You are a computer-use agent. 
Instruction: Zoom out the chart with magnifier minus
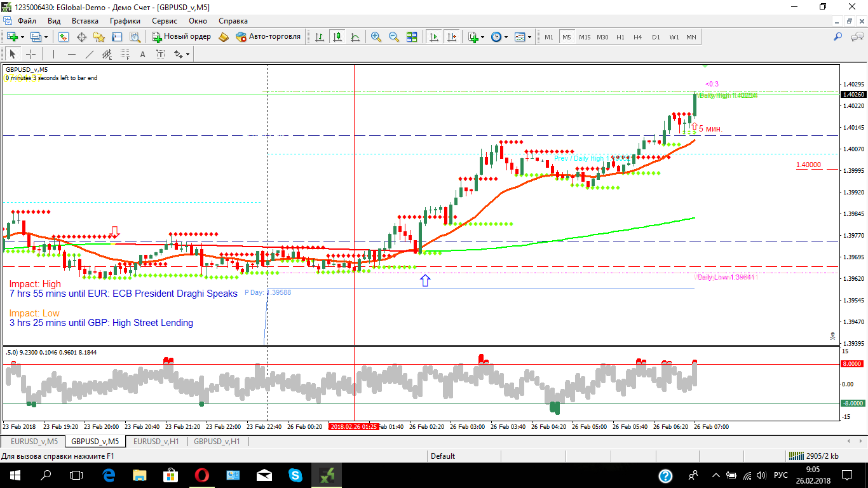(394, 37)
